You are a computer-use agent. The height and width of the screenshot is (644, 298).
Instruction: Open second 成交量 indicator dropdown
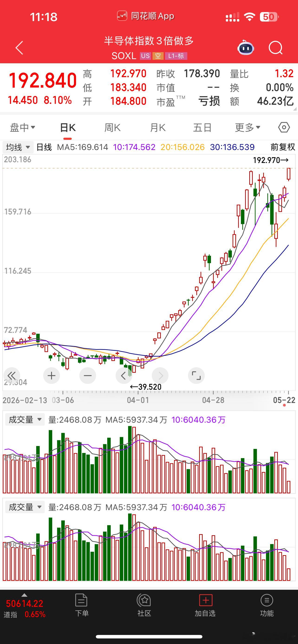[x=25, y=507]
